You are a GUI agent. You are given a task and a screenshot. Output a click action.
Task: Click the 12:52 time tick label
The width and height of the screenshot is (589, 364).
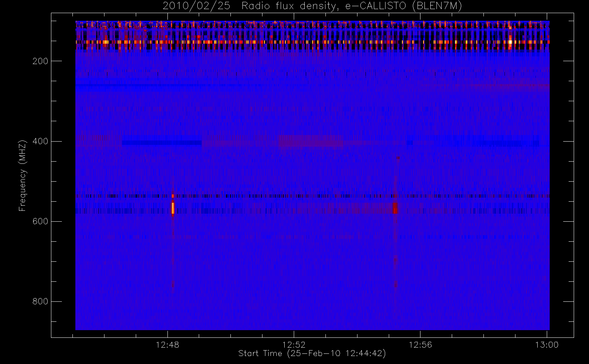294,345
